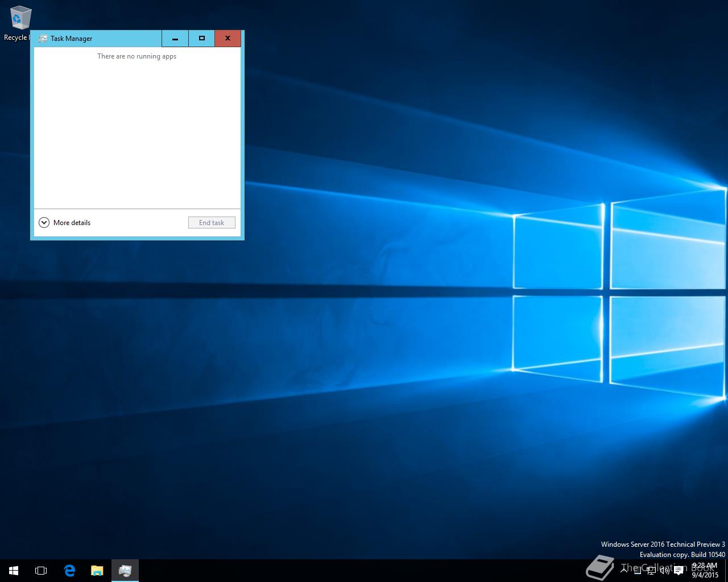Open File Explorer from the taskbar
The width and height of the screenshot is (728, 582).
coord(97,571)
